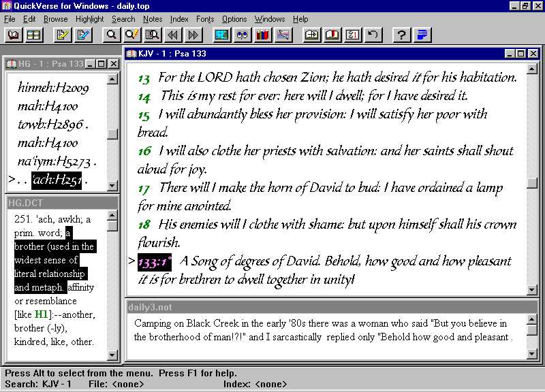Click the HG.DCT pane scroll up arrow

[112, 215]
